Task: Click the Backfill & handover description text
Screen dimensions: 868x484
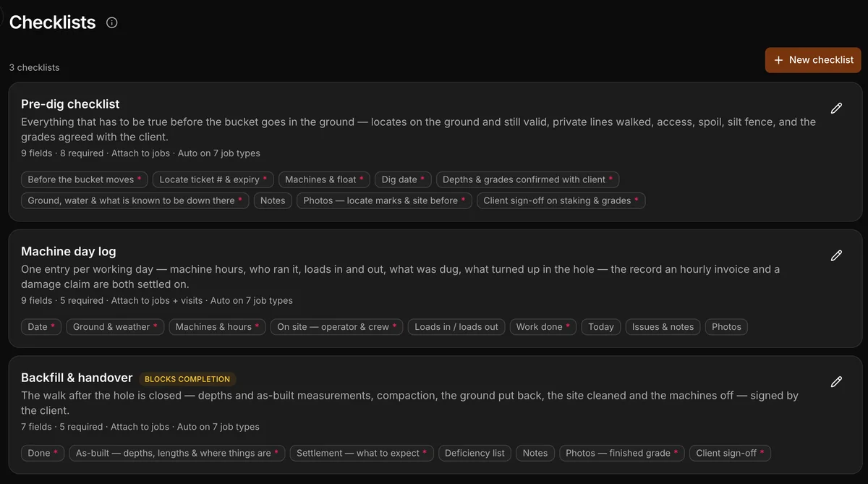Action: [x=410, y=403]
